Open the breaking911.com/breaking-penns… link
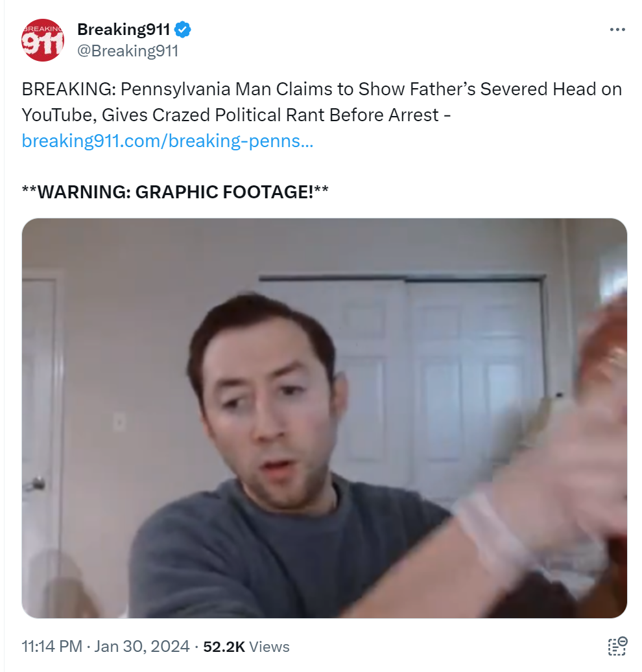The height and width of the screenshot is (672, 642). pyautogui.click(x=167, y=141)
